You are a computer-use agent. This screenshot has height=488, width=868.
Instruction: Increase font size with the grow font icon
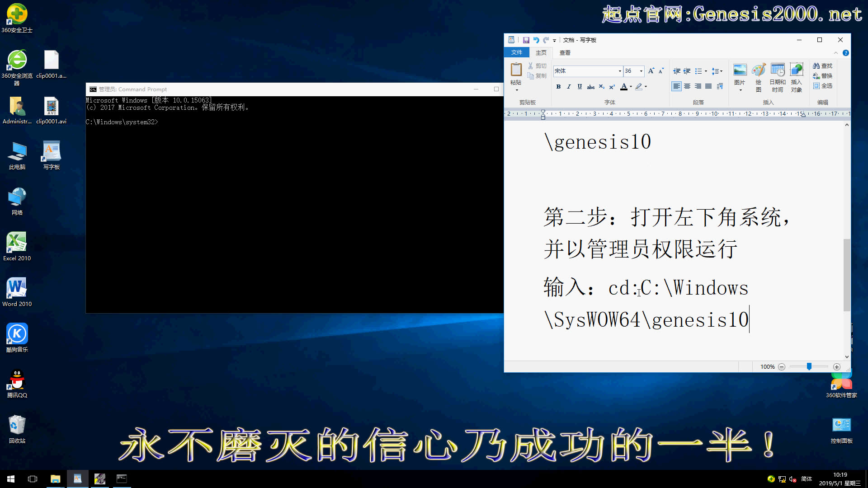pos(650,71)
